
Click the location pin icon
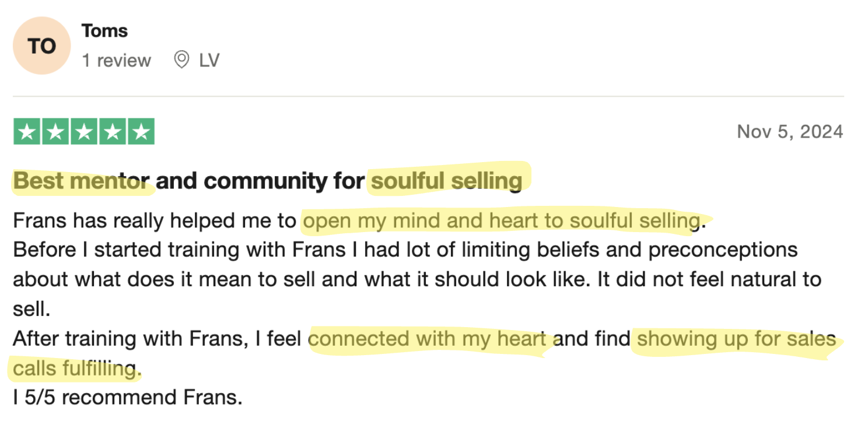click(x=182, y=59)
